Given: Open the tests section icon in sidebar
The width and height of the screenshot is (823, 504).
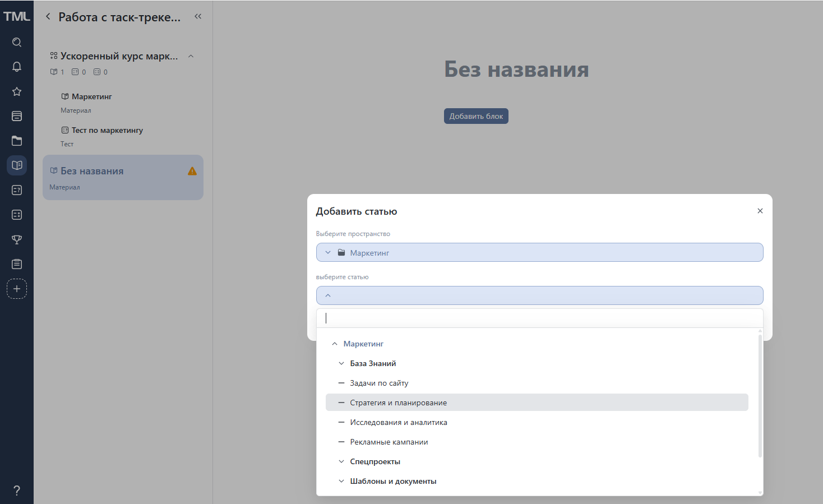Looking at the screenshot, I should point(17,190).
